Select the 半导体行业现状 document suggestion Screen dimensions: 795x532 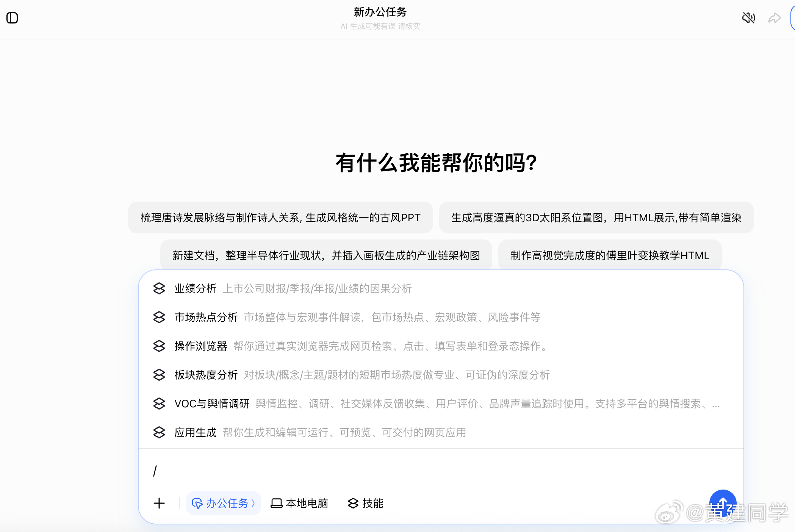[326, 255]
